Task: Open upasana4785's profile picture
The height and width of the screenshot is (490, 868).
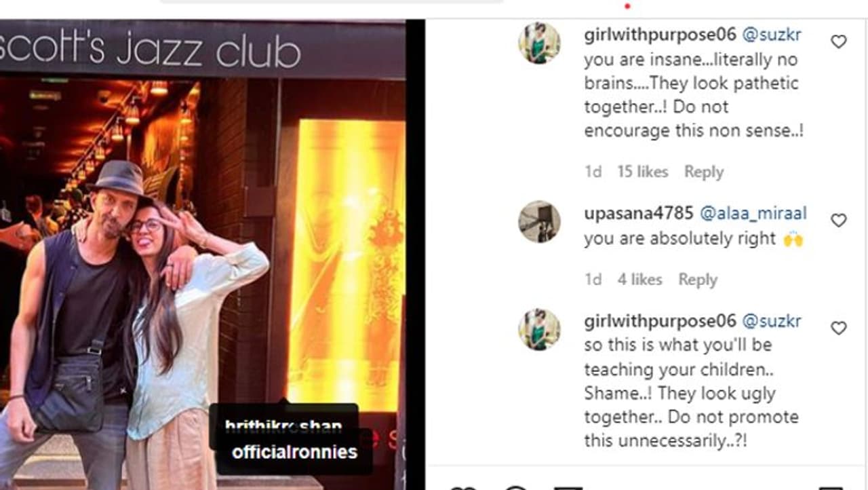Action: tap(540, 221)
